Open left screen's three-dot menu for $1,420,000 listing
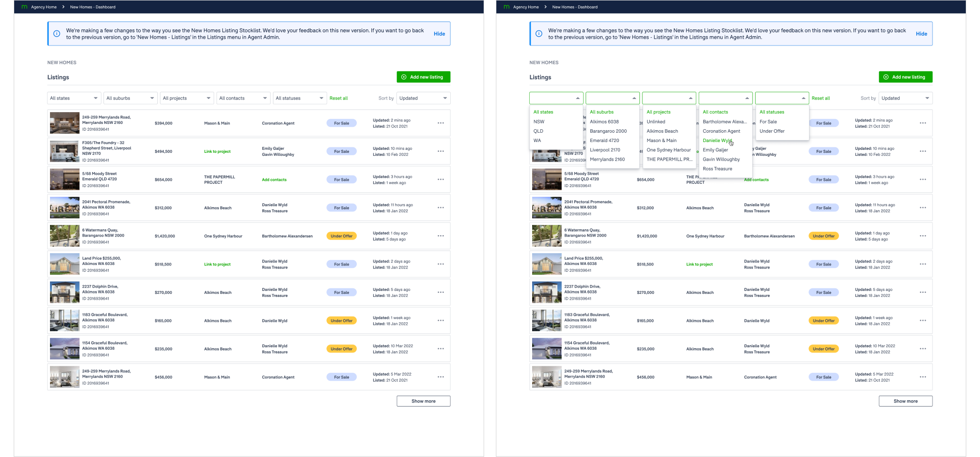 click(x=441, y=236)
